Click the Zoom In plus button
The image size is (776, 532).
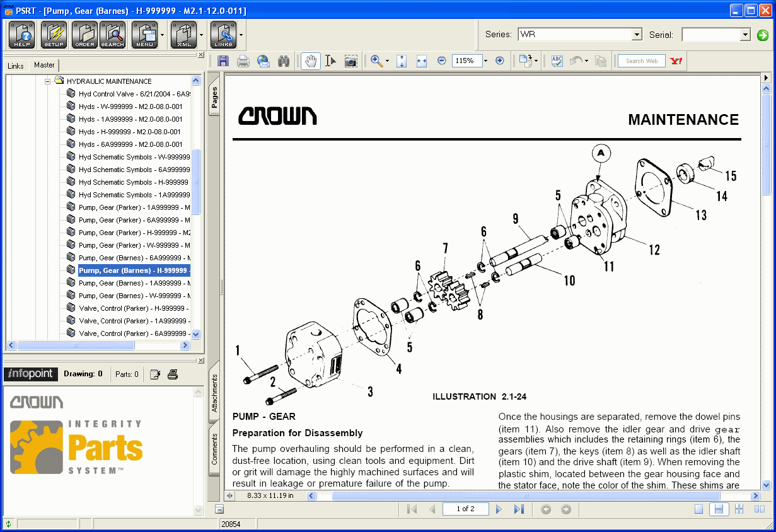[x=500, y=61]
